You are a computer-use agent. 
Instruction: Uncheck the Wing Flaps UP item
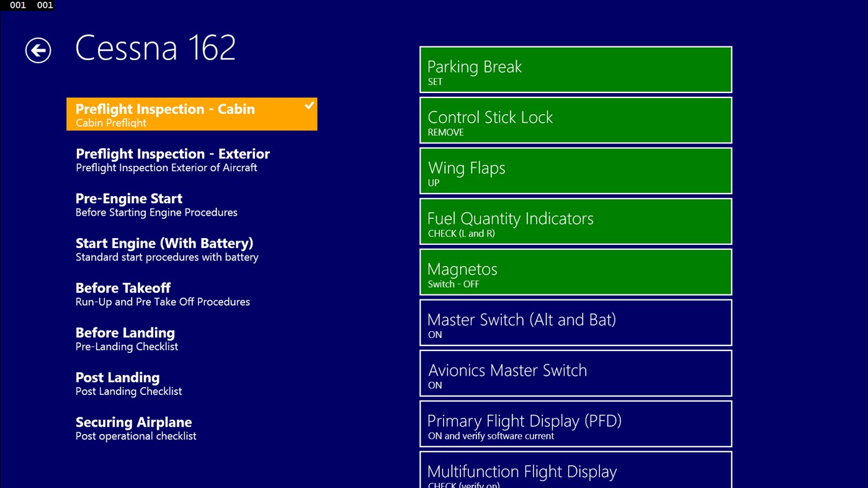pyautogui.click(x=575, y=170)
